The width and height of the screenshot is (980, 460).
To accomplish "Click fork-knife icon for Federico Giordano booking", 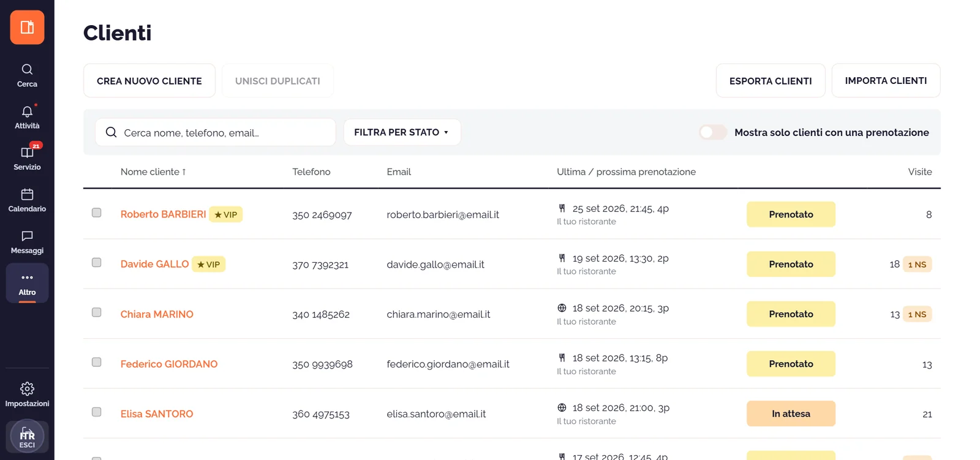I will [x=562, y=358].
